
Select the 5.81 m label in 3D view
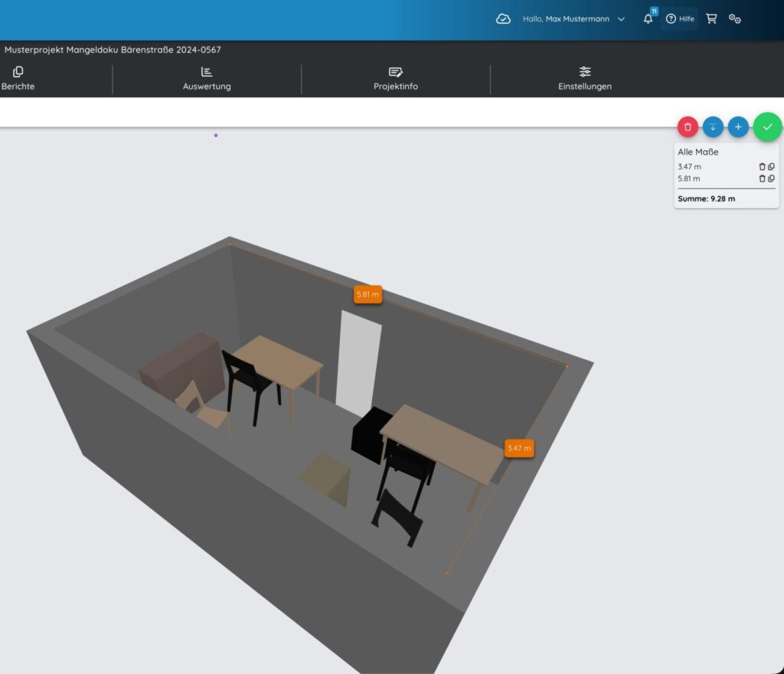[367, 295]
